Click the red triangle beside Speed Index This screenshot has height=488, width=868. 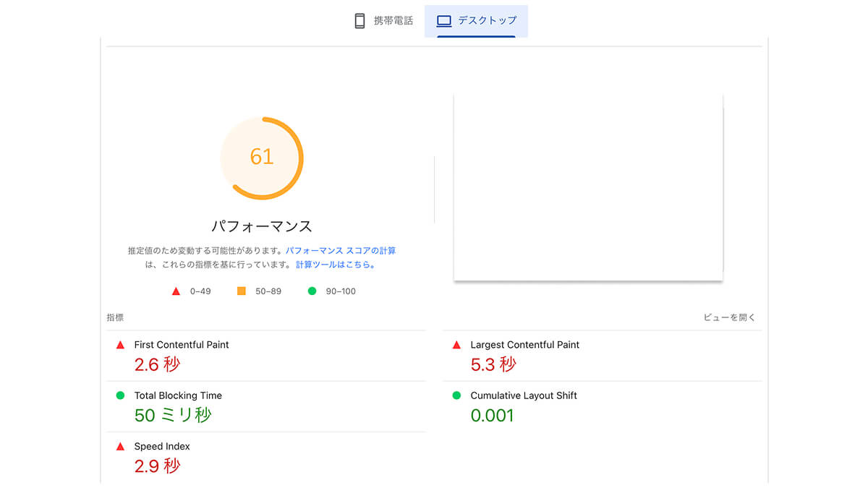point(121,447)
